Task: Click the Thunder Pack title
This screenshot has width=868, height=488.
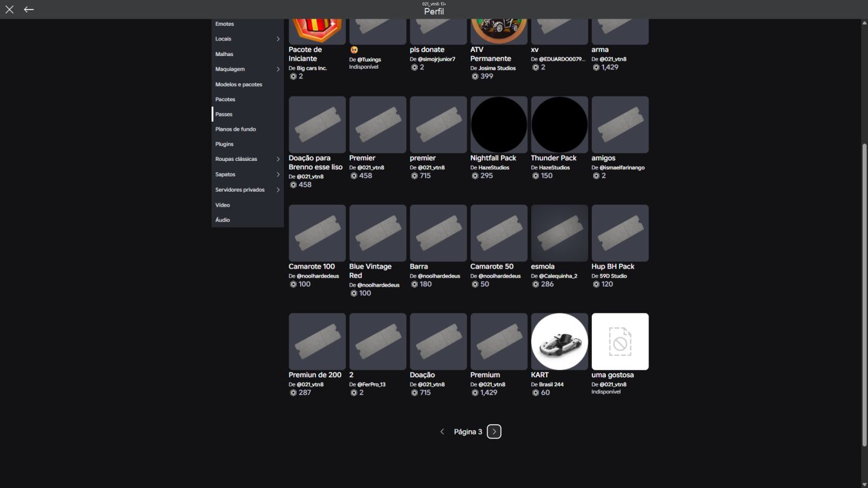Action: click(554, 158)
